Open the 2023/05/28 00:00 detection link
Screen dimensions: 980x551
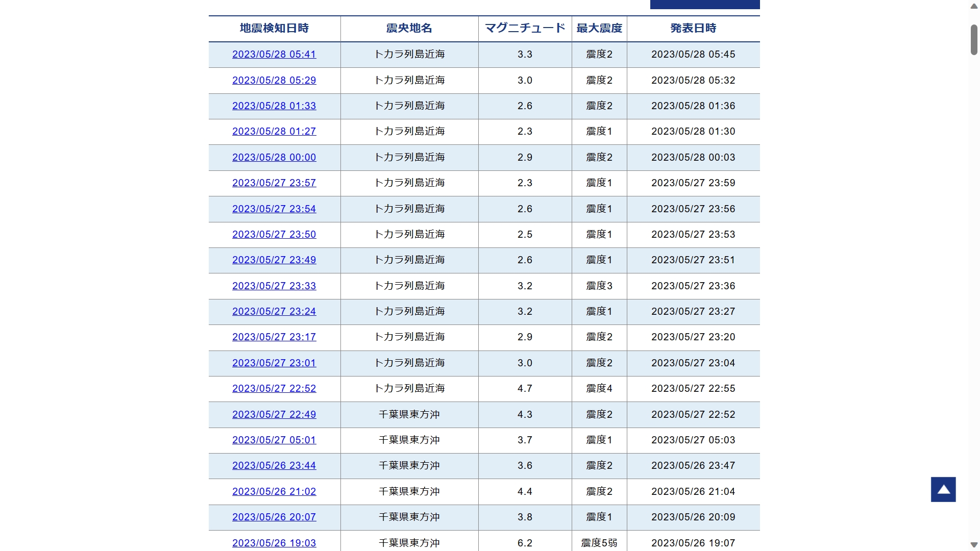pyautogui.click(x=274, y=157)
